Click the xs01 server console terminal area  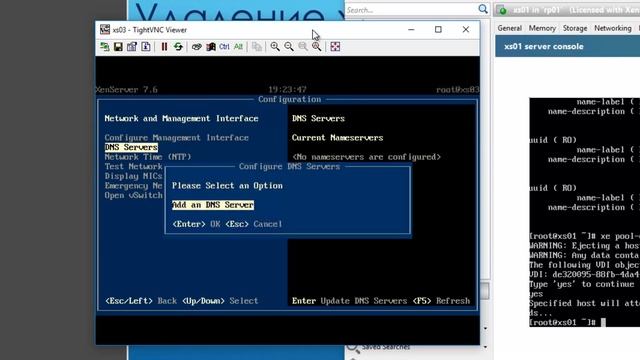point(584,212)
